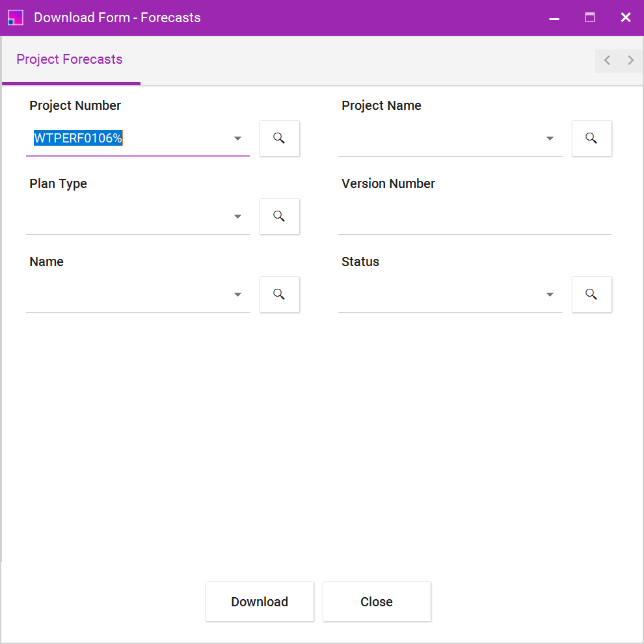Maximize the Download Form window
The height and width of the screenshot is (644, 644).
(x=590, y=18)
